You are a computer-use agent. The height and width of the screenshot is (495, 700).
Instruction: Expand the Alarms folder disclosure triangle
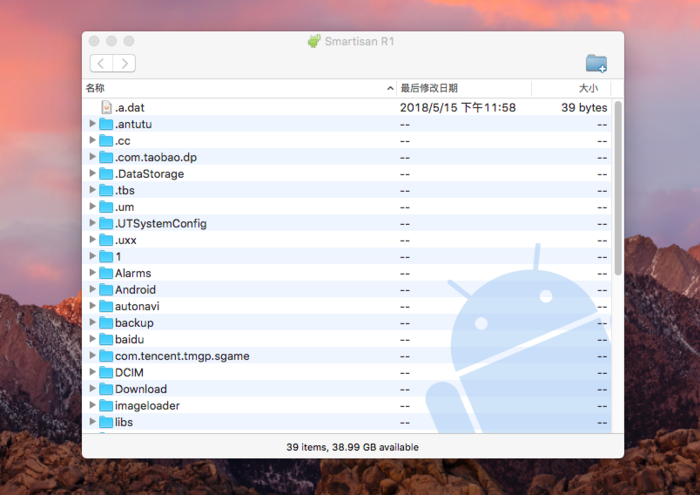92,272
